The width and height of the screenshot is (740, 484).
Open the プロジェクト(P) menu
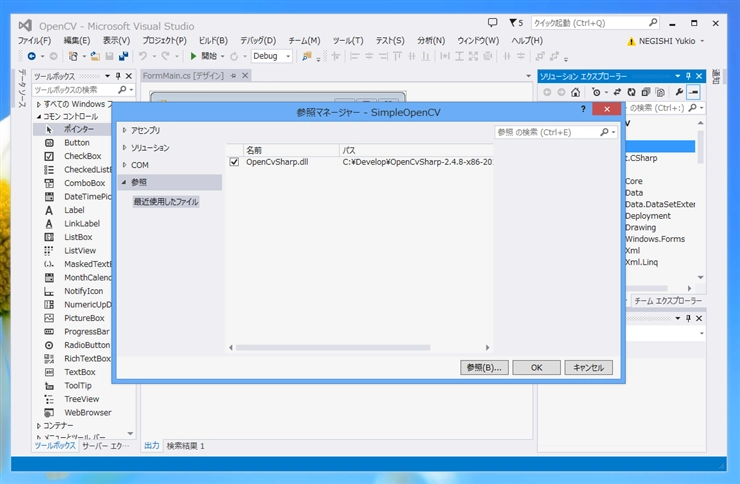pyautogui.click(x=165, y=41)
